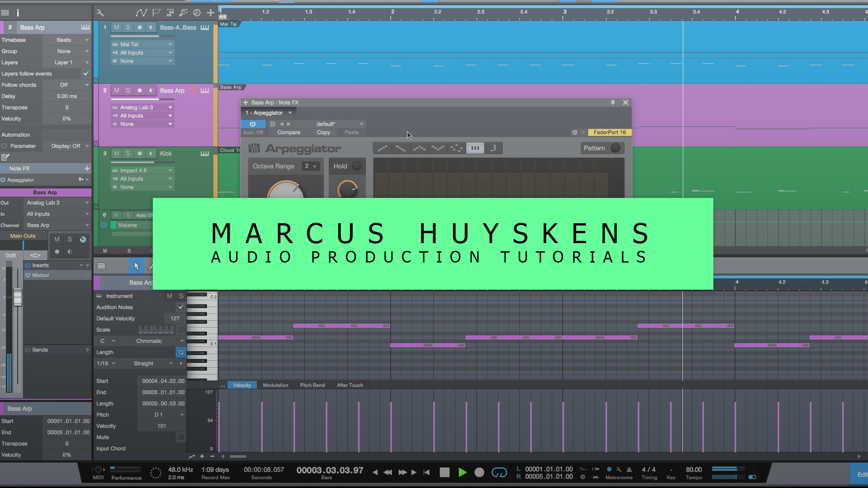The height and width of the screenshot is (488, 868).
Task: Select arpeggiator down pattern direction icon
Action: coord(401,148)
